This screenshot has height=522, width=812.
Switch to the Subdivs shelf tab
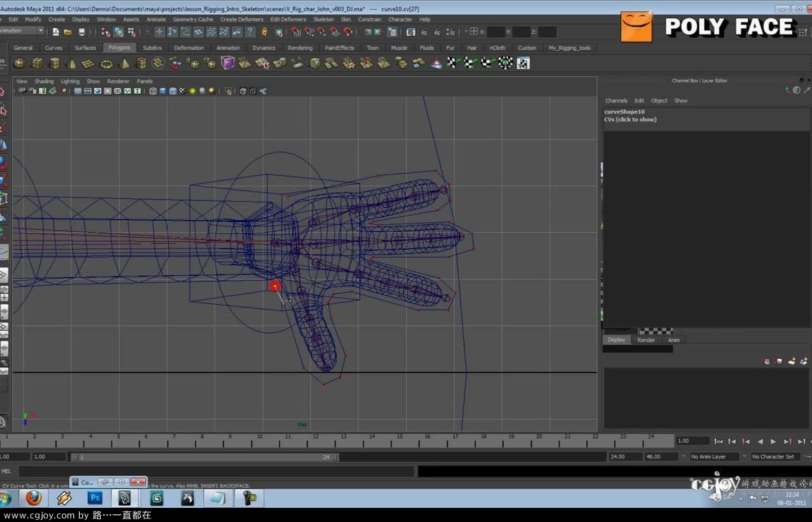click(152, 47)
